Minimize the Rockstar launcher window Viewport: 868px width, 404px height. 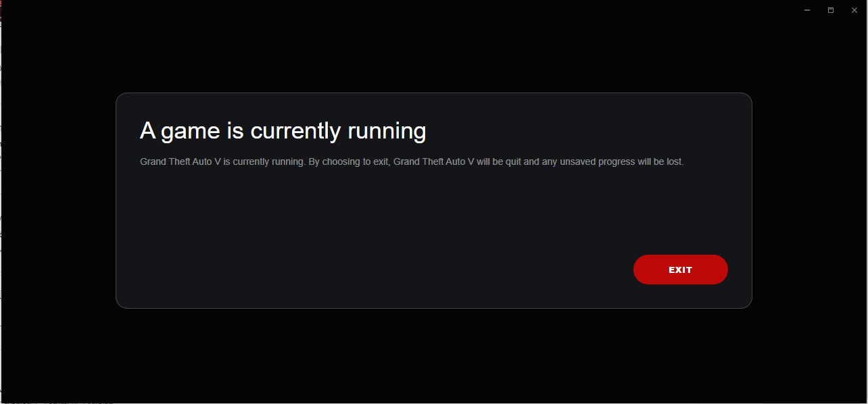(x=807, y=10)
